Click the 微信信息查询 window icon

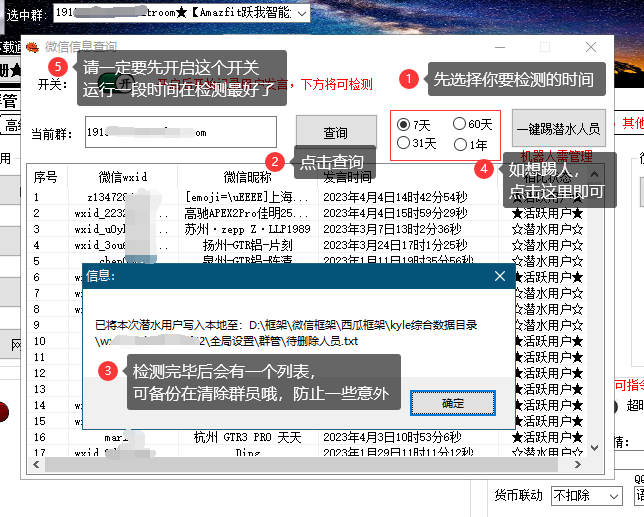32,47
